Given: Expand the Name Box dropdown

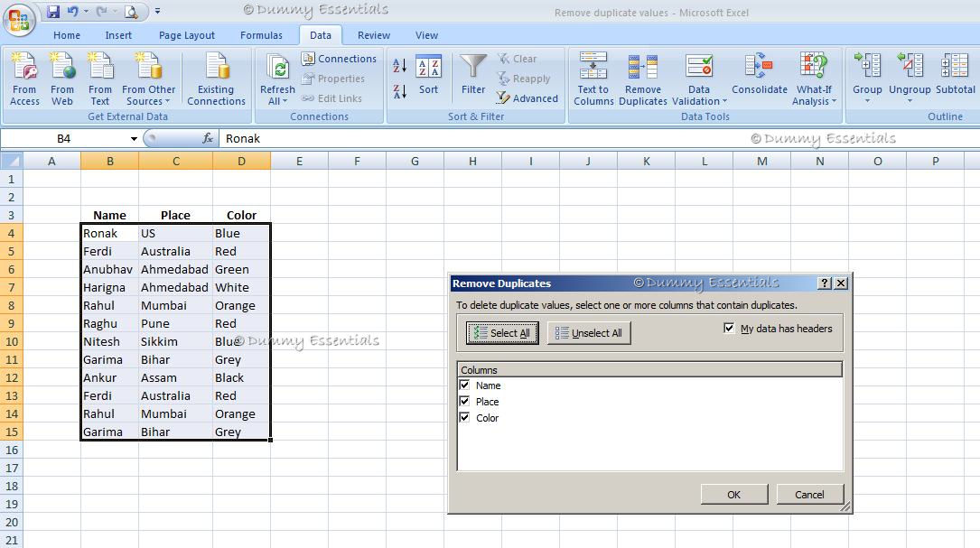Looking at the screenshot, I should coord(134,139).
